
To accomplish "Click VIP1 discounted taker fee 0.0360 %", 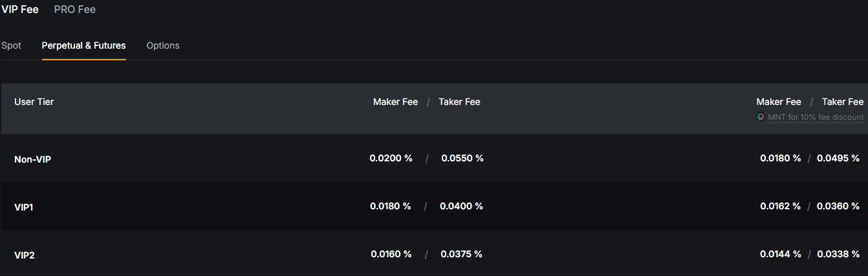I will click(x=838, y=206).
